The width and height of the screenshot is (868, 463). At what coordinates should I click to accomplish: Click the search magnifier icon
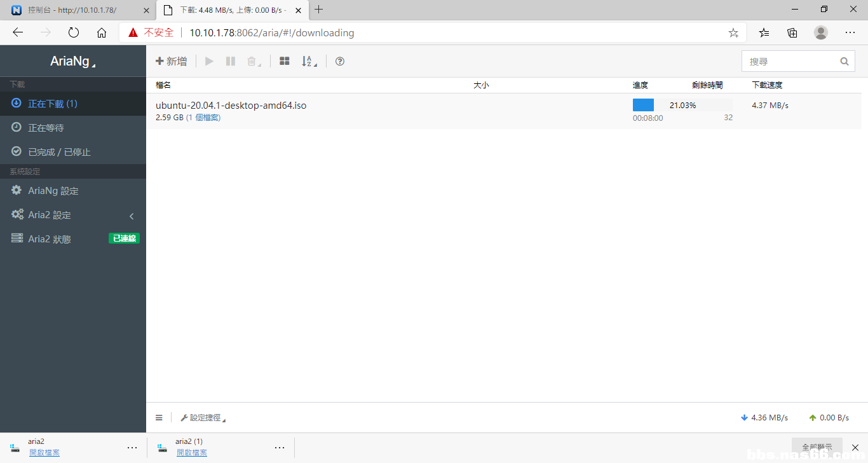pyautogui.click(x=844, y=62)
